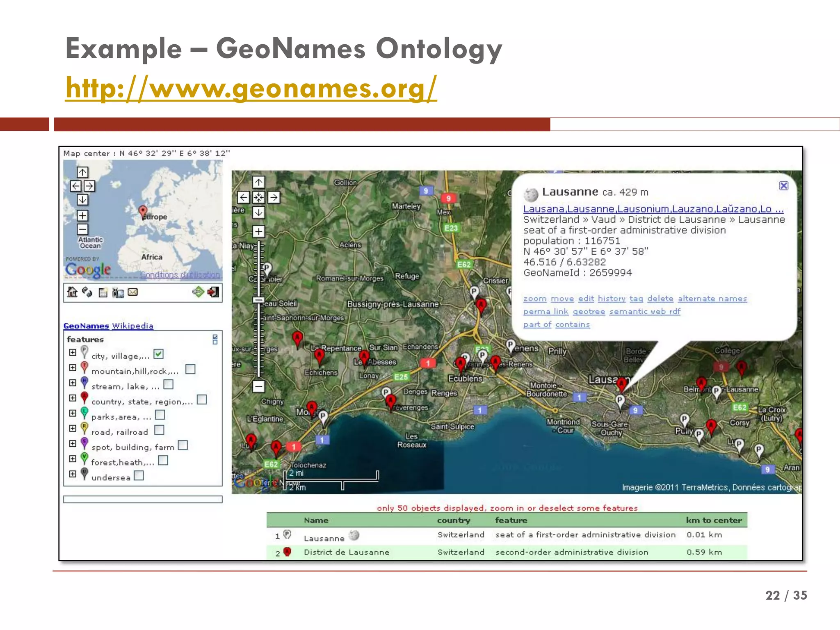Expand the road, railroad feature group
This screenshot has height=630, width=840.
pyautogui.click(x=73, y=428)
